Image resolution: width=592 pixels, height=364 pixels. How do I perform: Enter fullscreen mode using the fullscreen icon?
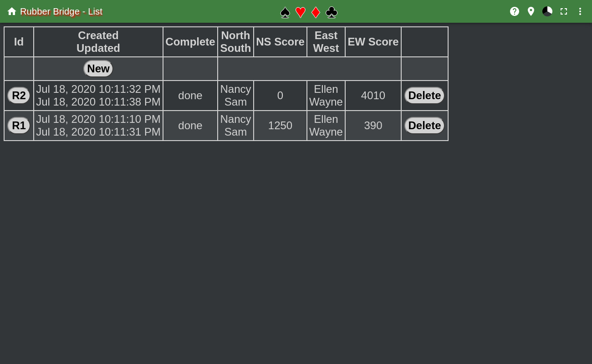click(564, 11)
